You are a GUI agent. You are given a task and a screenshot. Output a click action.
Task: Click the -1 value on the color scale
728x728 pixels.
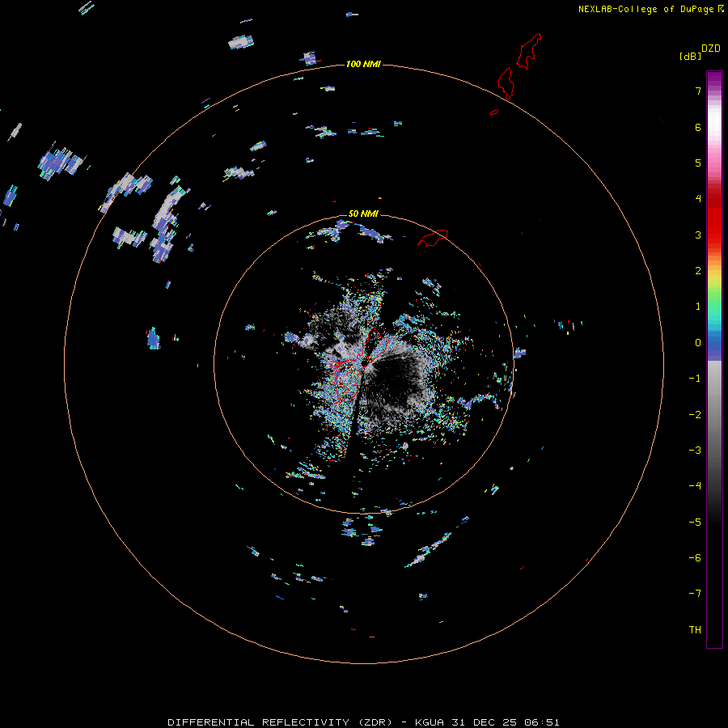click(x=695, y=379)
